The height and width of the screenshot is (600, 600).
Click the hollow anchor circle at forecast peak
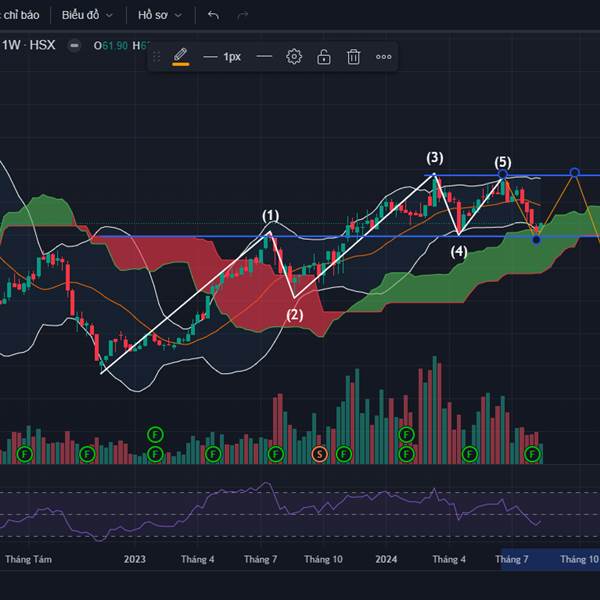point(574,173)
